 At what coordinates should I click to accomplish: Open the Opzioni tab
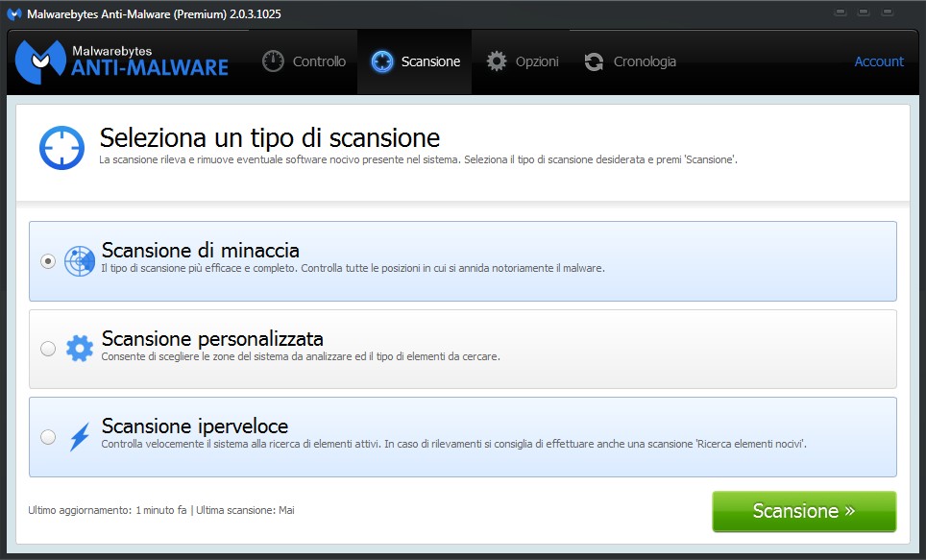click(522, 61)
